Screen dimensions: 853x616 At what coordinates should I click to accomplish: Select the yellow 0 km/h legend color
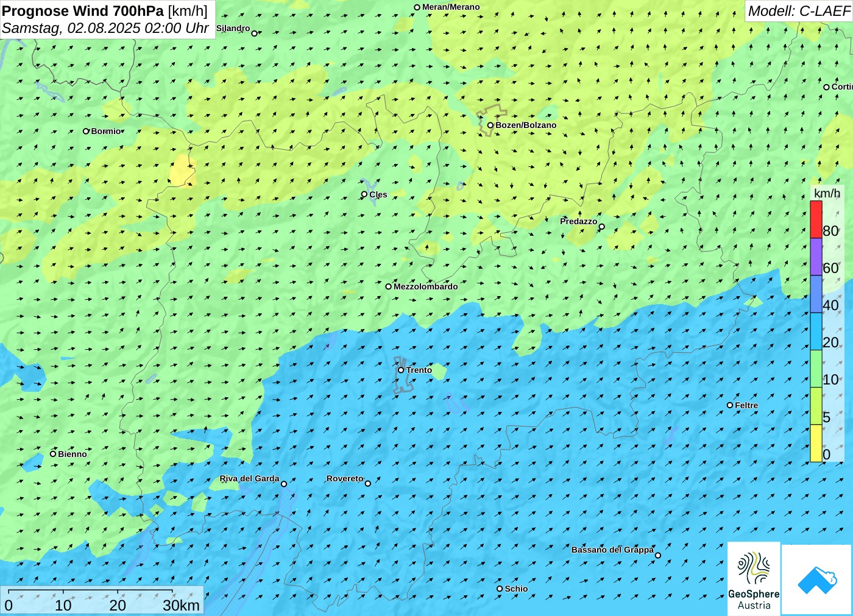pos(816,443)
